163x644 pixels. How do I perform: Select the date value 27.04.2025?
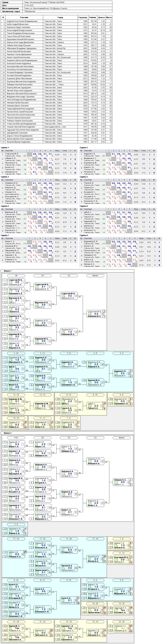click(x=28, y=5)
